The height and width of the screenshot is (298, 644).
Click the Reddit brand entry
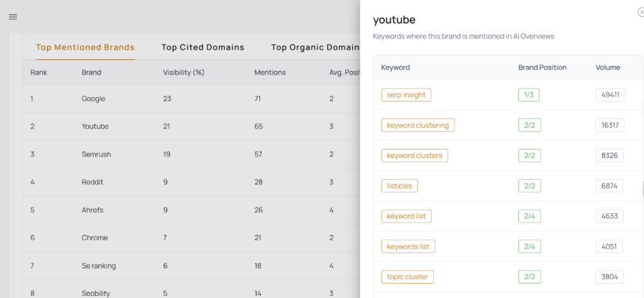point(92,182)
